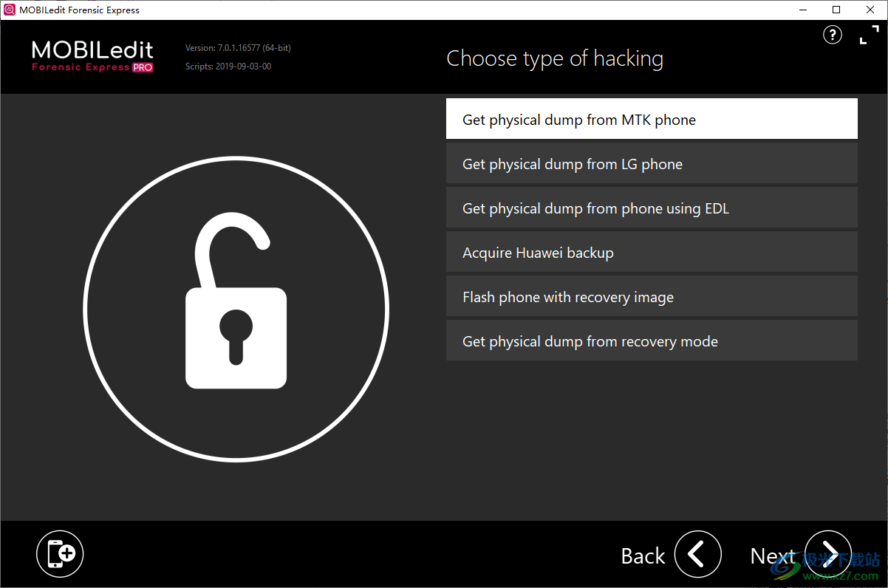Select Flash phone with recovery image
Screen dimensions: 888x588
pos(652,296)
